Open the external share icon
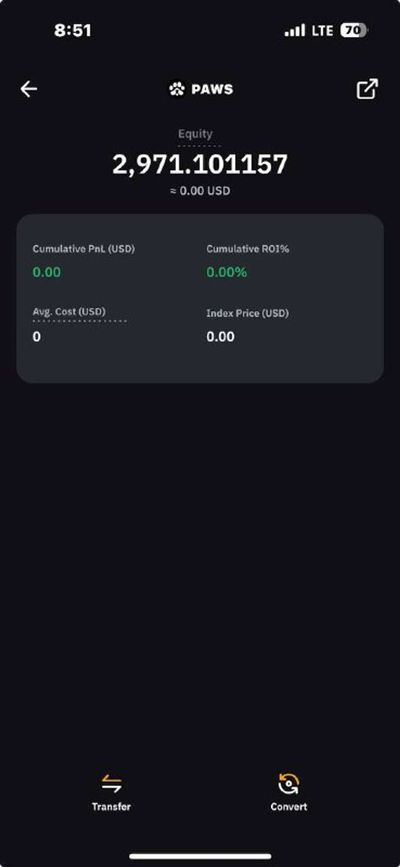The width and height of the screenshot is (400, 867). 367,89
